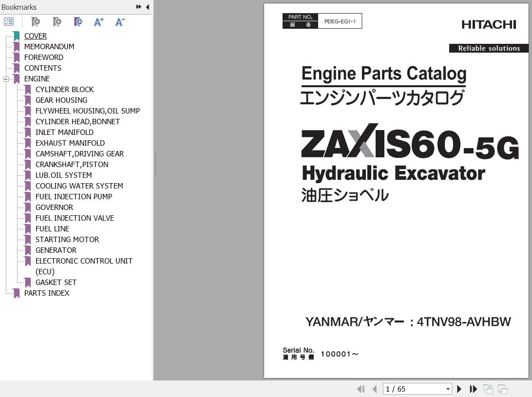Open CAMSHAFT,DRIVING GEAR bookmark
Image resolution: width=532 pixels, height=397 pixels.
point(80,154)
